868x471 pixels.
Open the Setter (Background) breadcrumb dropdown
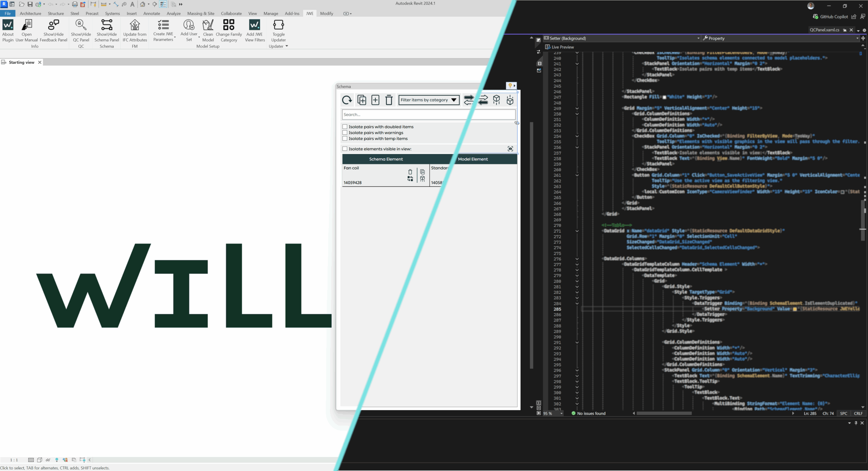point(698,38)
